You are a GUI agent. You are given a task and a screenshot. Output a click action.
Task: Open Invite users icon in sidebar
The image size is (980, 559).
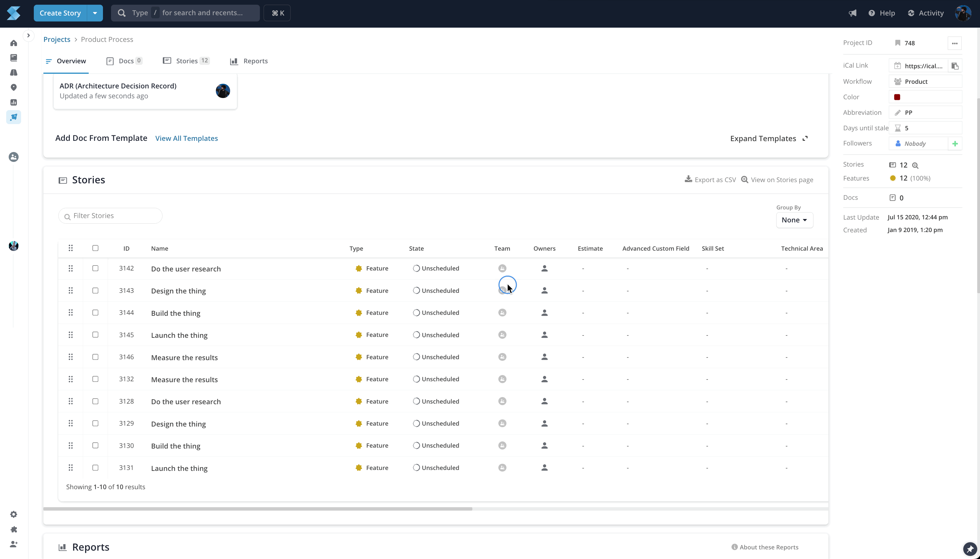pos(13,544)
